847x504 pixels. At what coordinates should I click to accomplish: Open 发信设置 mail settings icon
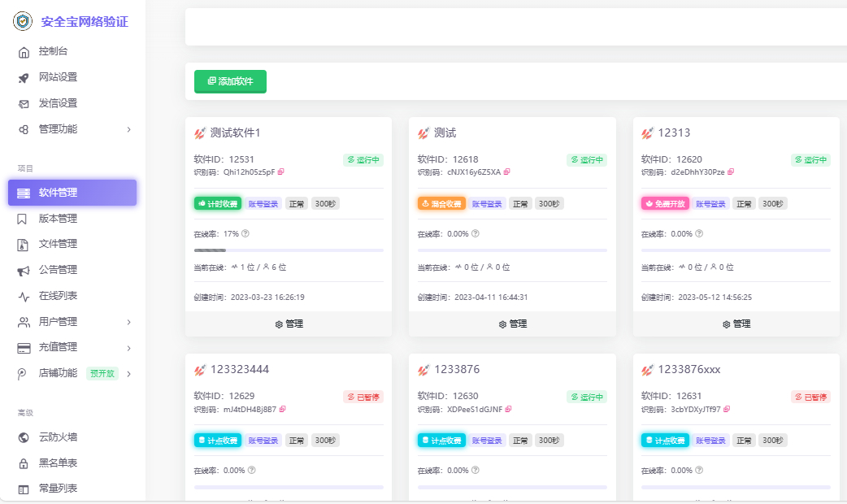pyautogui.click(x=24, y=103)
